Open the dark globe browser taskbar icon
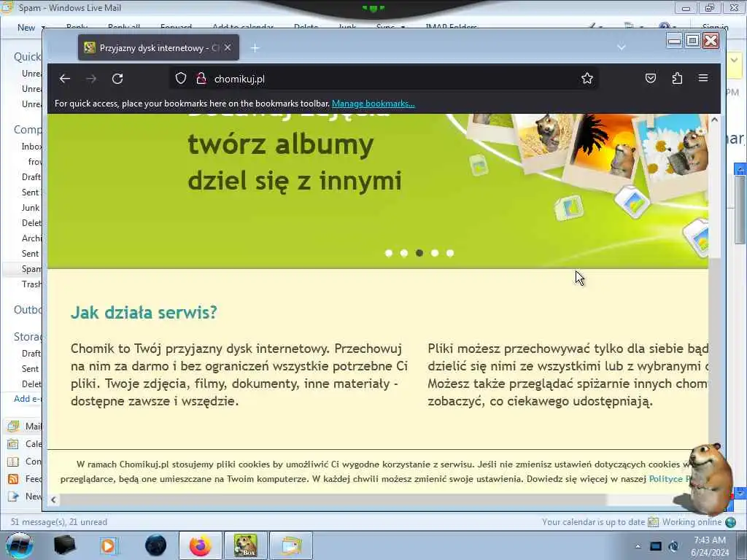 tap(155, 545)
